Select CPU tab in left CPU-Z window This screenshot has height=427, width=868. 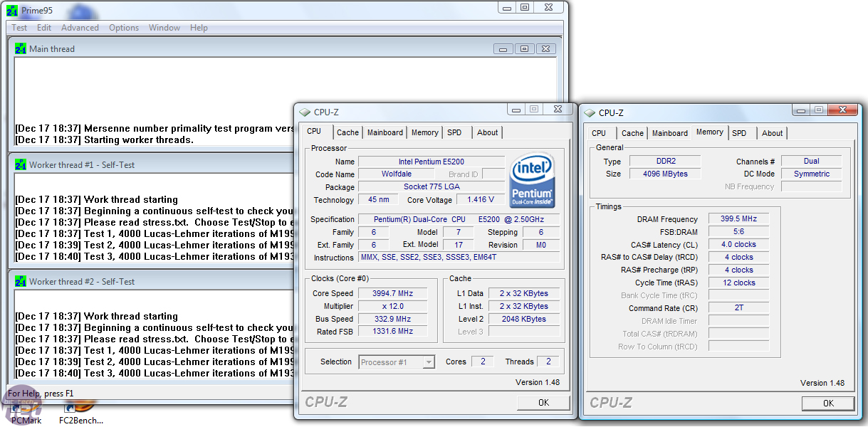click(314, 132)
